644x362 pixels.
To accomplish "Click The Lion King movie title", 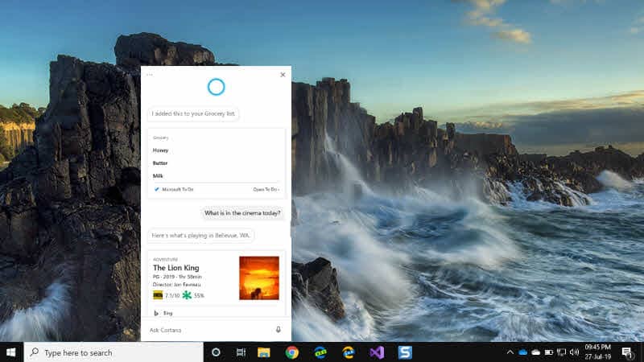I will (x=175, y=268).
